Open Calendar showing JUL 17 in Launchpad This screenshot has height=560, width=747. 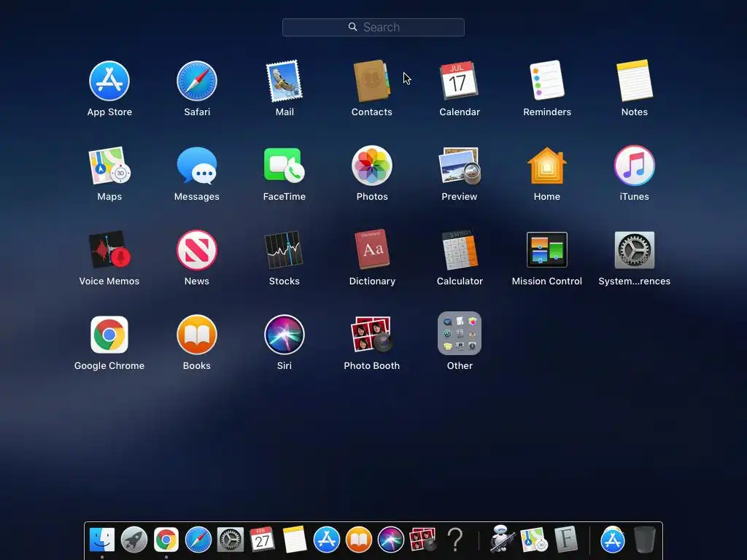[x=460, y=81]
